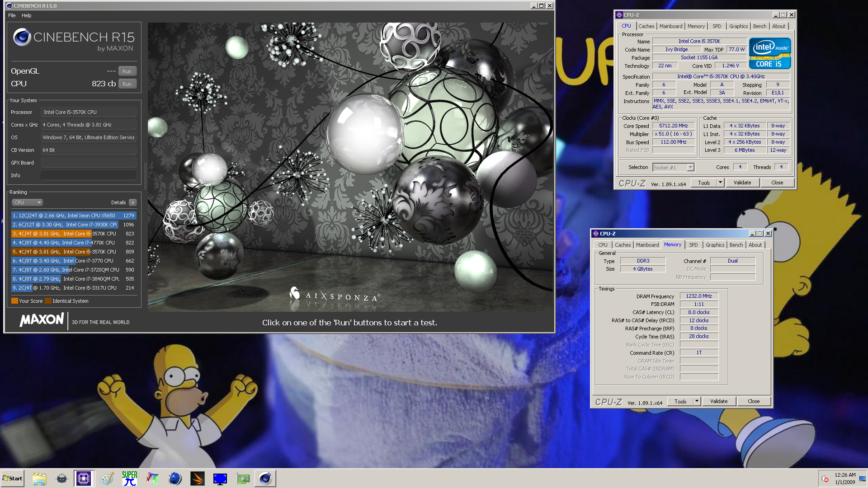Click Validate in upper CPU-Z window
The width and height of the screenshot is (868, 488).
click(742, 183)
